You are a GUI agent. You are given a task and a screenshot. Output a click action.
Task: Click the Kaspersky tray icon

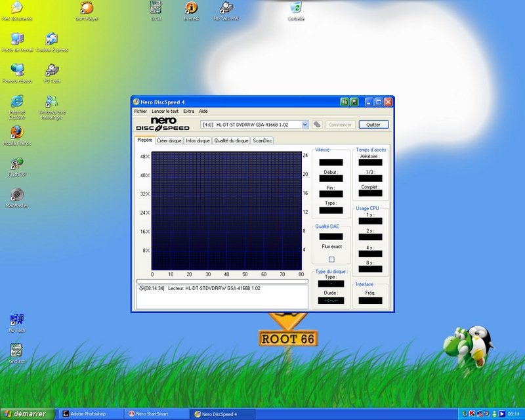click(x=472, y=414)
